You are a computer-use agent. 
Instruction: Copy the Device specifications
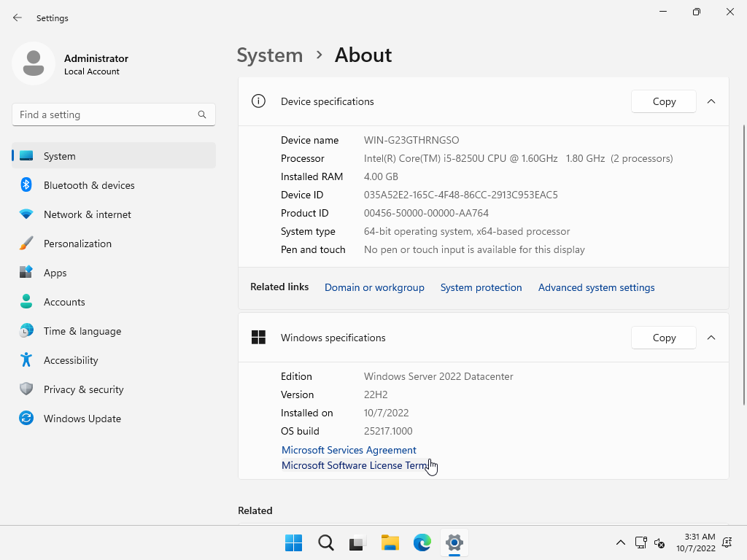(664, 101)
